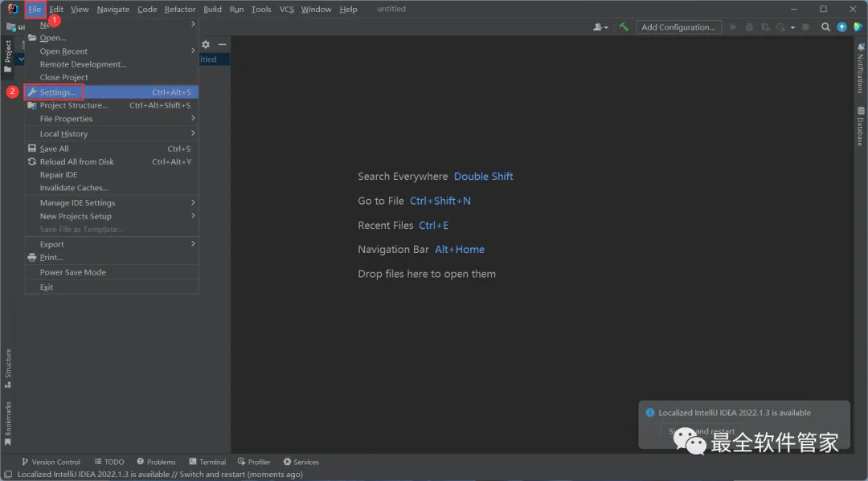Viewport: 868px width, 481px height.
Task: Click the notification info icon
Action: [650, 413]
